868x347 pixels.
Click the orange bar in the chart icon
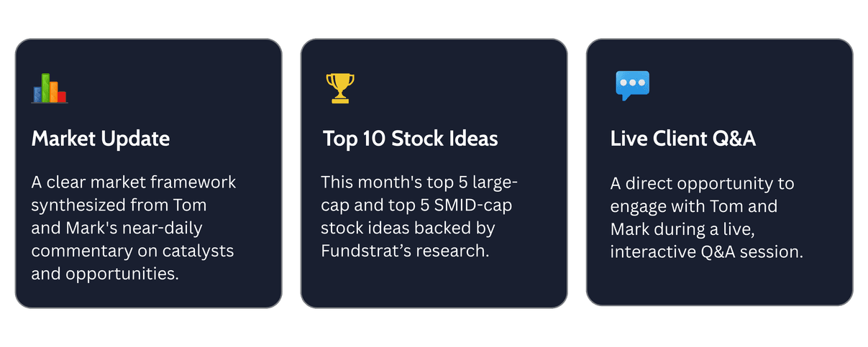click(54, 91)
